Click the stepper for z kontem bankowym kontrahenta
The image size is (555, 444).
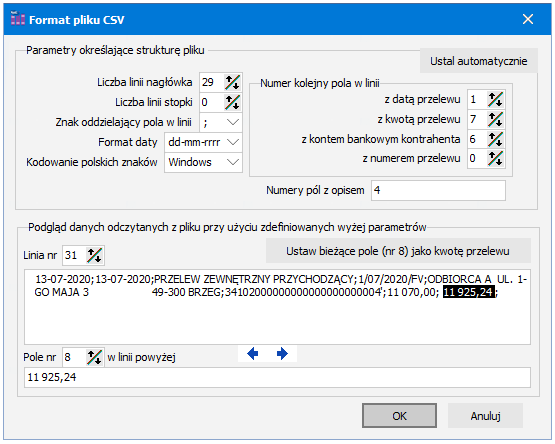[495, 139]
